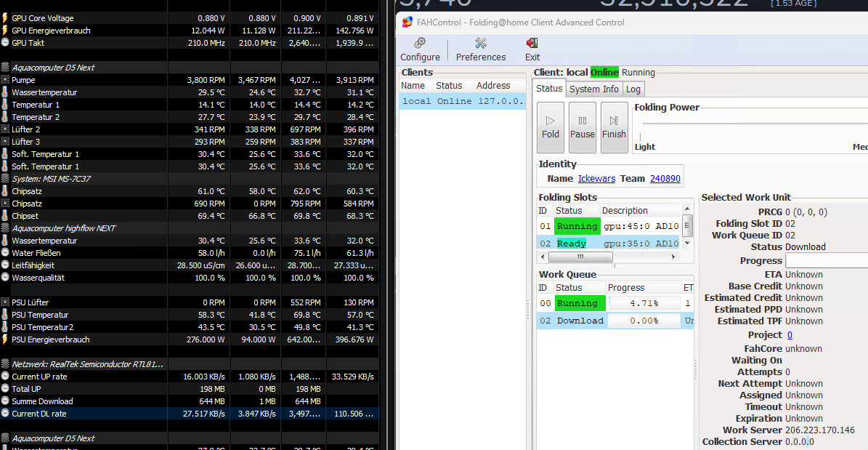This screenshot has width=868, height=450.
Task: Open Project 0 link
Action: point(790,334)
